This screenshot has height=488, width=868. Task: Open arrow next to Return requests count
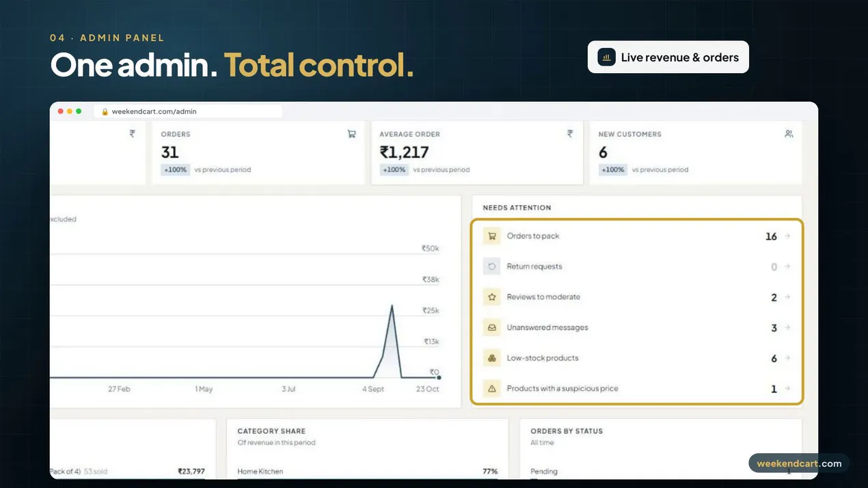[x=787, y=267]
